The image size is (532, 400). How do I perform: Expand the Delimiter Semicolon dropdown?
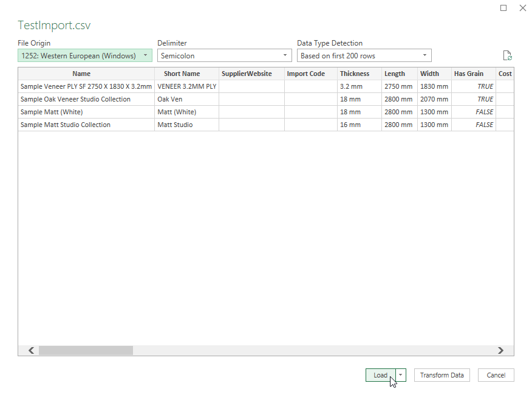(225, 56)
